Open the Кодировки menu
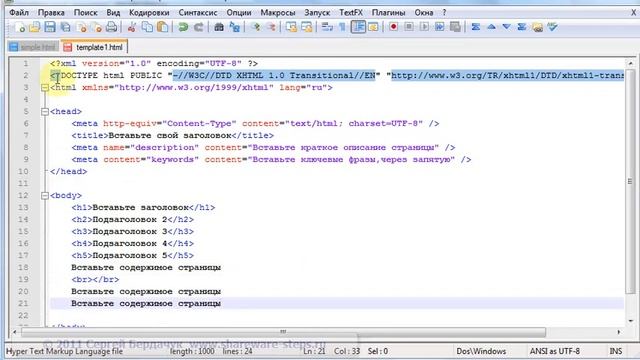Viewport: 640px width, 360px height. 149,13
